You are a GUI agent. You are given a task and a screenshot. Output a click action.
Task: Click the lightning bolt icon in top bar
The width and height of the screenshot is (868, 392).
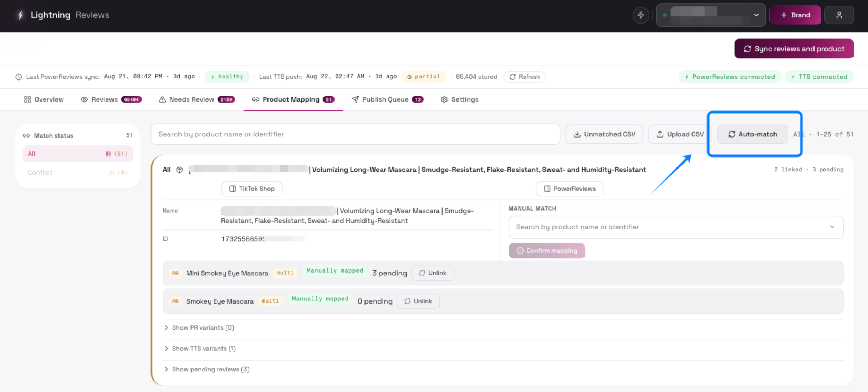tap(641, 15)
